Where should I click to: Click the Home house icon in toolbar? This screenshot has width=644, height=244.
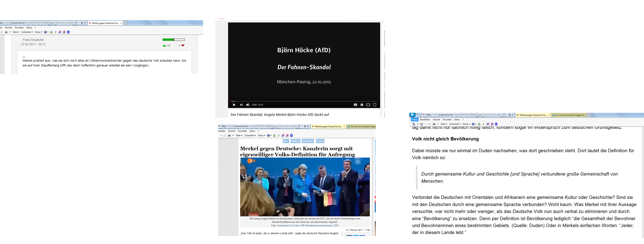click(x=414, y=124)
